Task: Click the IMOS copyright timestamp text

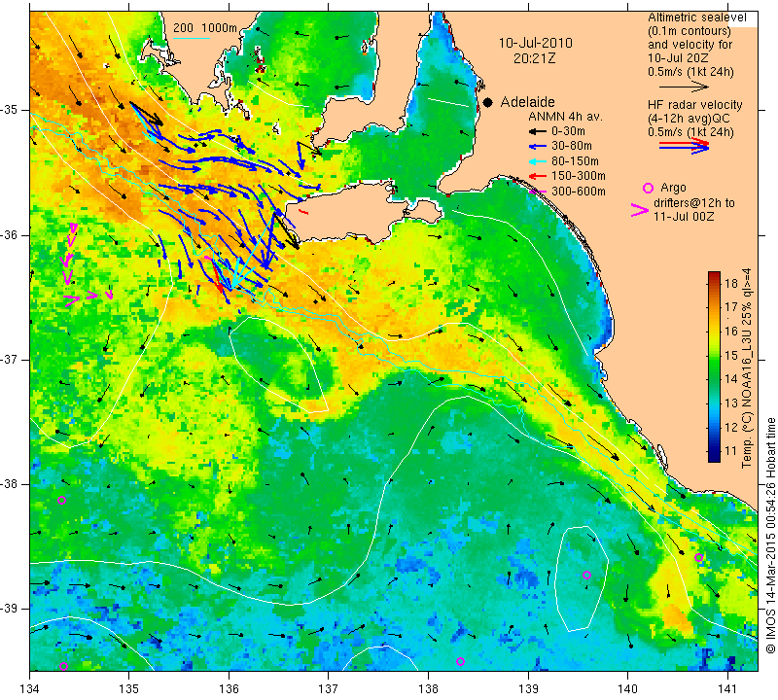Action: click(x=770, y=536)
